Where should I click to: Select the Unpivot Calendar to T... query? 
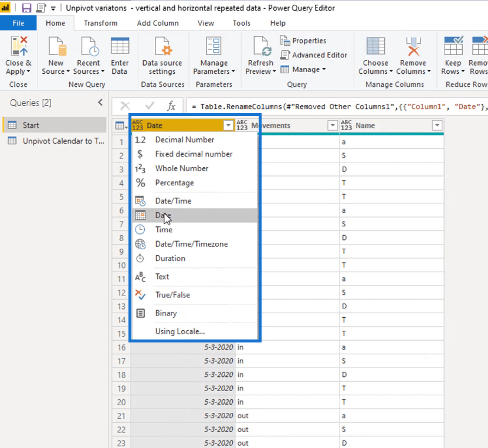55,141
